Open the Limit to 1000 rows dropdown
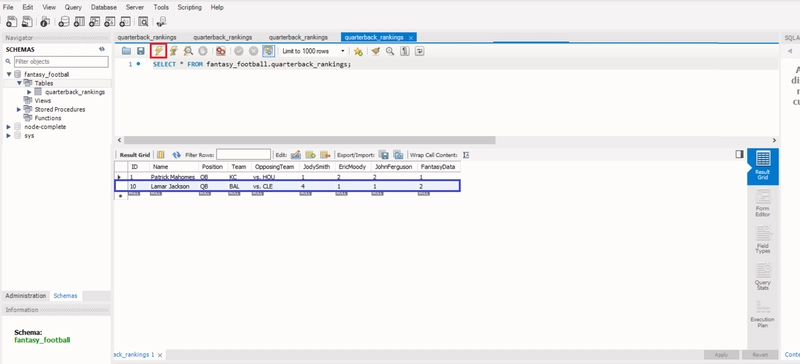Screen dimensions: 800x364 pos(343,51)
